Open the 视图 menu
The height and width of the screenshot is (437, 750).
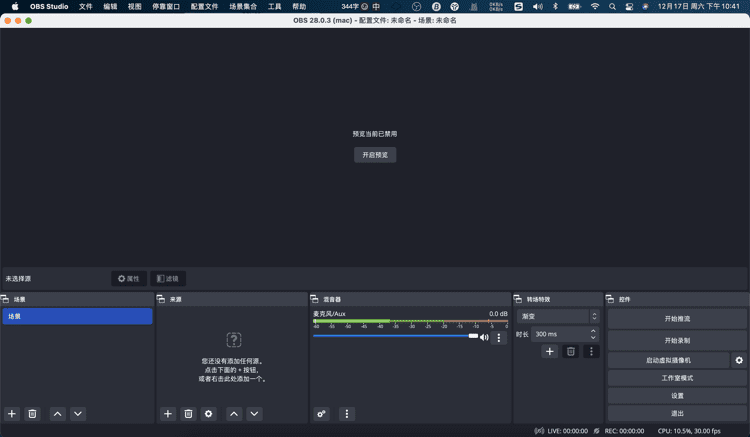(134, 6)
